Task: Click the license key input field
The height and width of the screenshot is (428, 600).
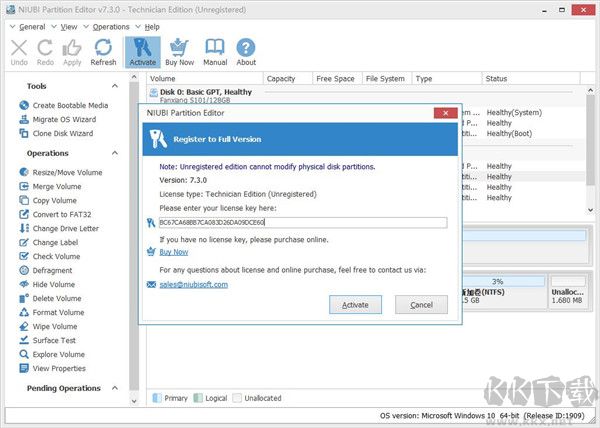Action: tap(303, 223)
